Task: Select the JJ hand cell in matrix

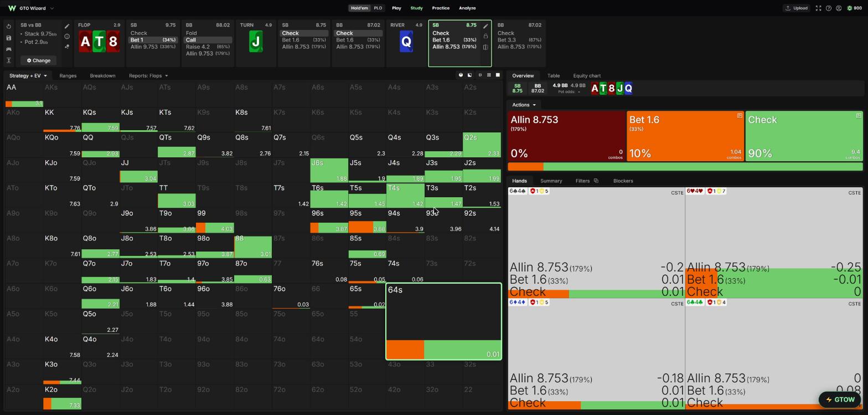Action: pos(139,171)
